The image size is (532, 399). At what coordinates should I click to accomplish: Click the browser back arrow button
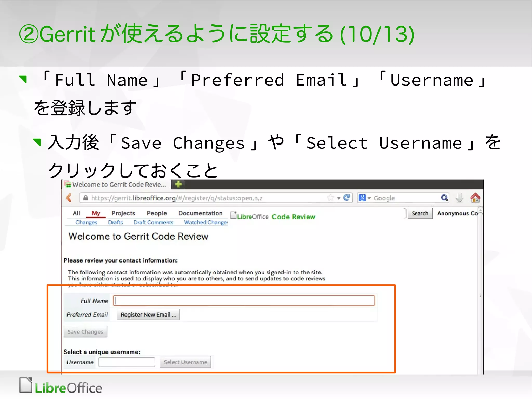click(69, 198)
